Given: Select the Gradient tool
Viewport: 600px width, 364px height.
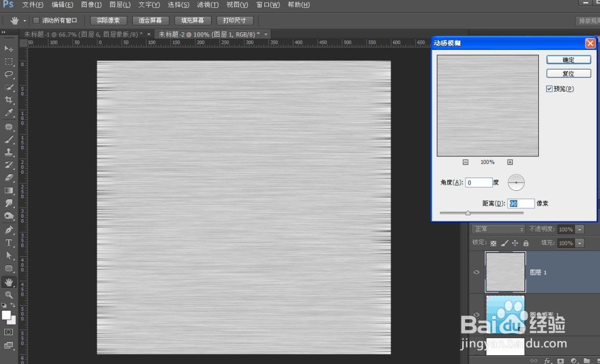Looking at the screenshot, I should tap(8, 190).
